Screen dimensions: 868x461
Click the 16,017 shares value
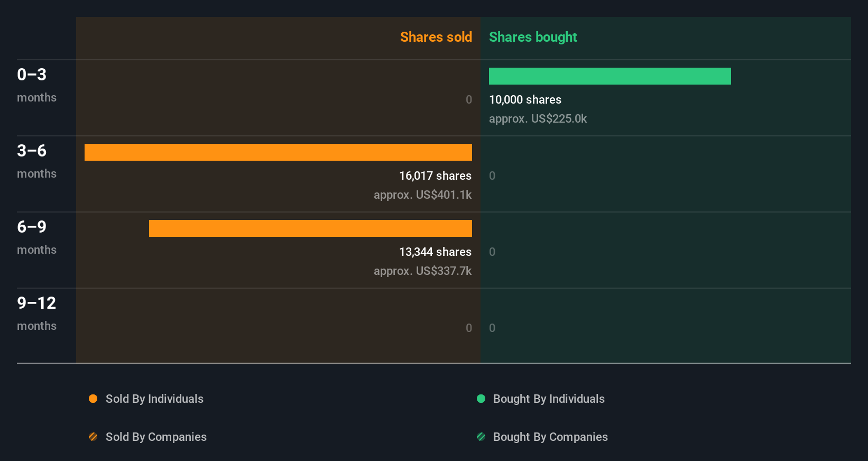click(436, 176)
